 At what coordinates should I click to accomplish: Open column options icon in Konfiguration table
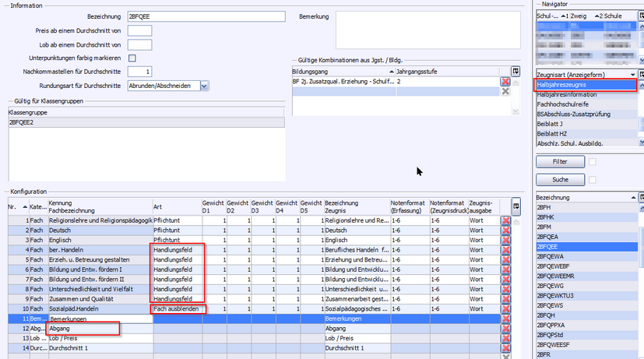(516, 204)
